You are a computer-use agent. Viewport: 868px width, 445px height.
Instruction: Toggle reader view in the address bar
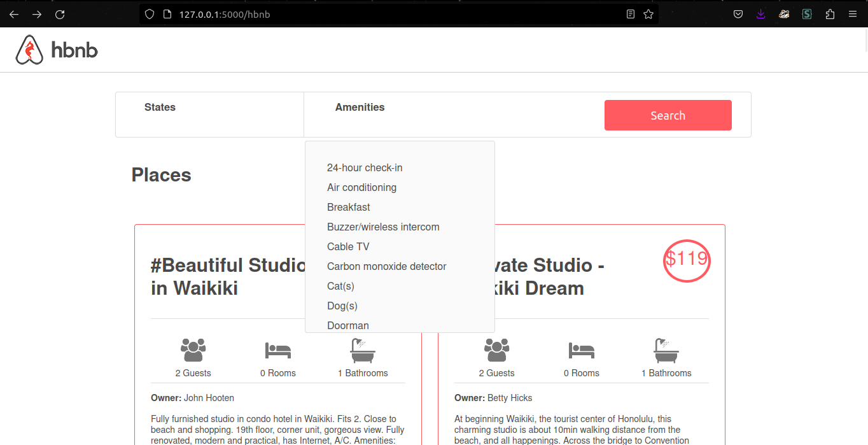tap(631, 14)
